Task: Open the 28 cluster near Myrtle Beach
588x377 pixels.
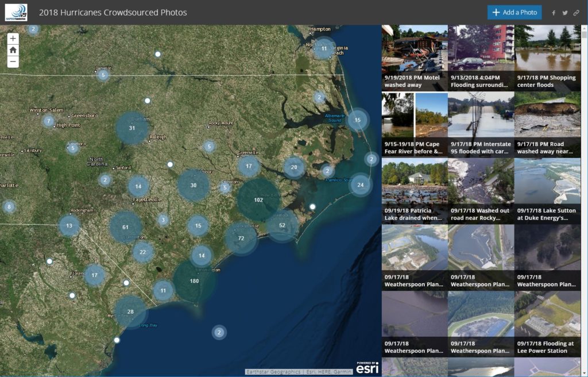Action: pos(130,311)
